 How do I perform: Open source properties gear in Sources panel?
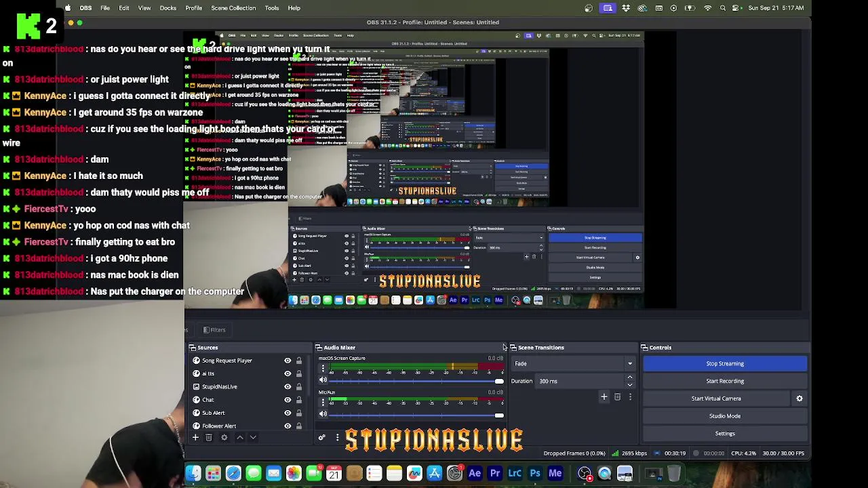pyautogui.click(x=224, y=437)
